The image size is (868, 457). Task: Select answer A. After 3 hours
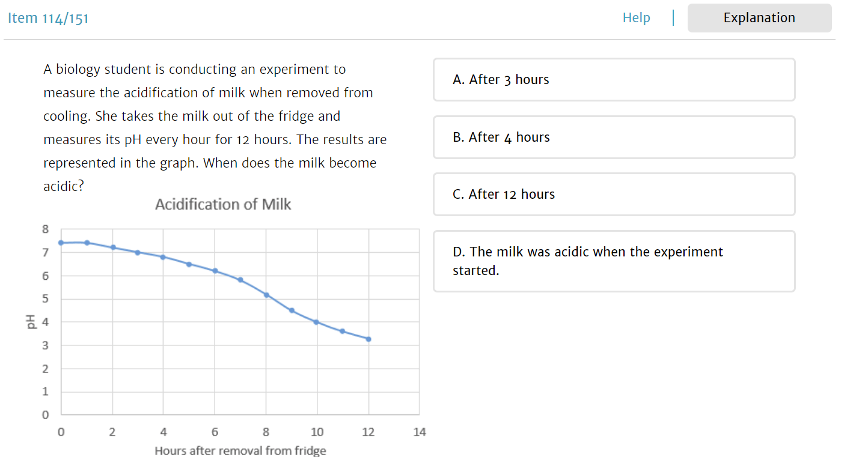coord(614,79)
